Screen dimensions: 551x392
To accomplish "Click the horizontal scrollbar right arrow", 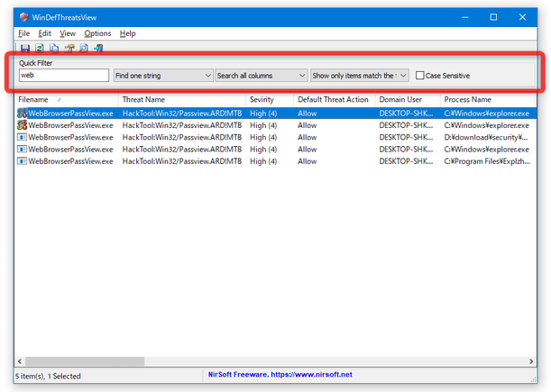I will coord(531,361).
